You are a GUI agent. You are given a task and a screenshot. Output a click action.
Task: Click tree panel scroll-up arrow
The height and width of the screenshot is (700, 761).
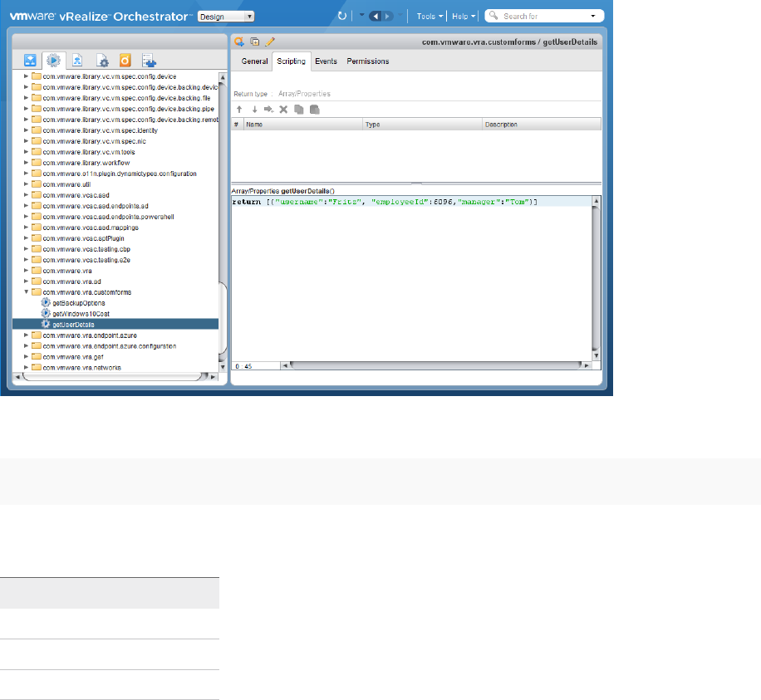tap(223, 77)
